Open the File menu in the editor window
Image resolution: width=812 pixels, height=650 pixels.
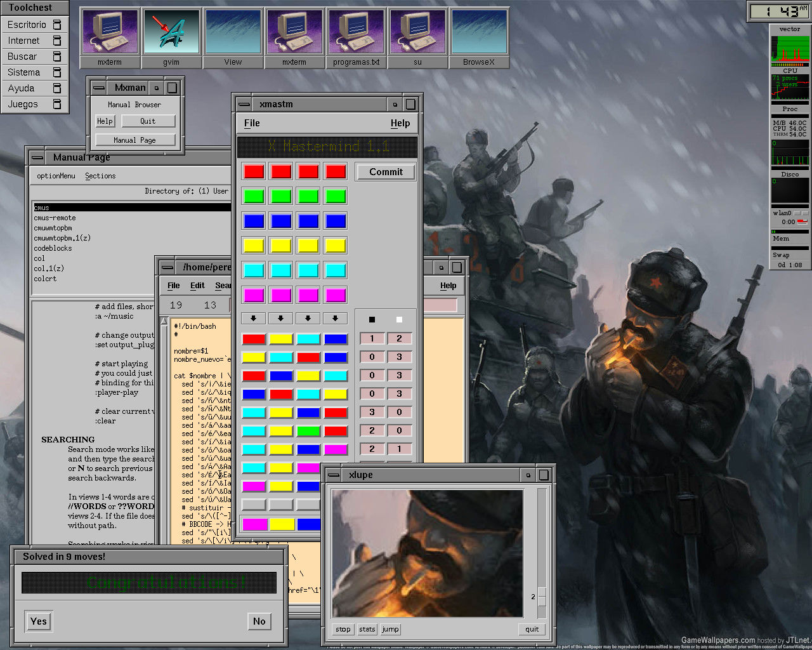173,286
